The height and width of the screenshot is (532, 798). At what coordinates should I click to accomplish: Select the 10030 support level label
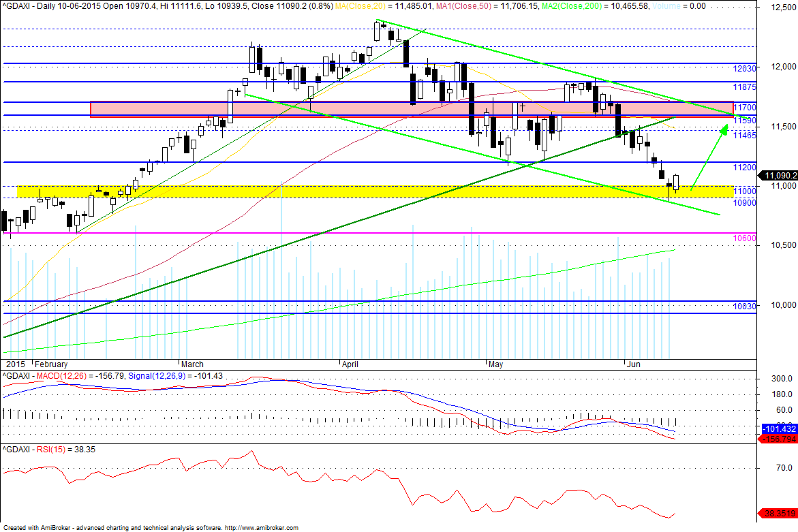[745, 306]
